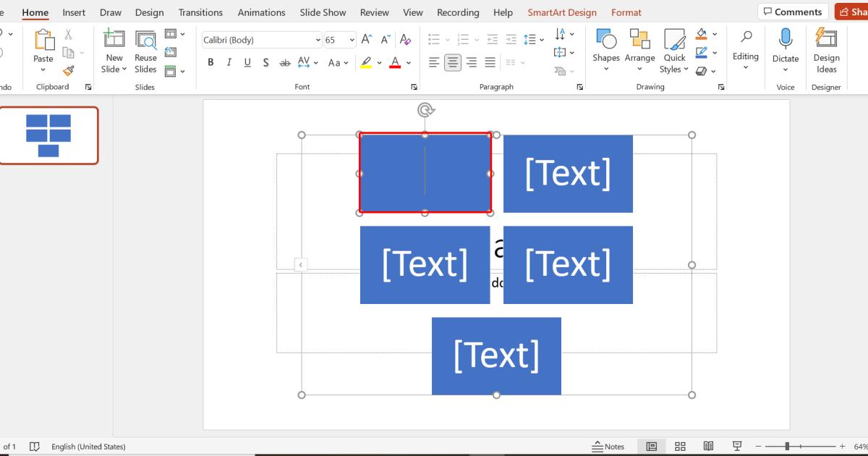Enable underline formatting
Viewport: 868px width, 456px height.
tap(246, 62)
